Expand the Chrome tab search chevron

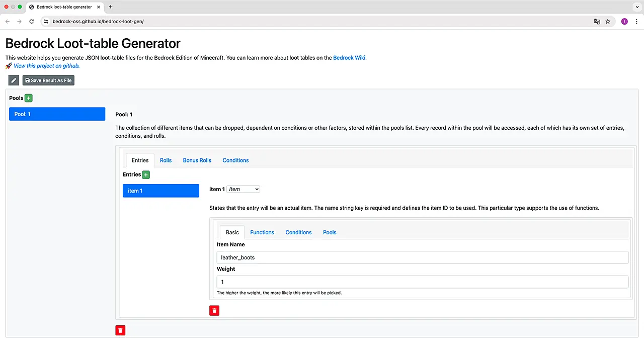coord(636,7)
